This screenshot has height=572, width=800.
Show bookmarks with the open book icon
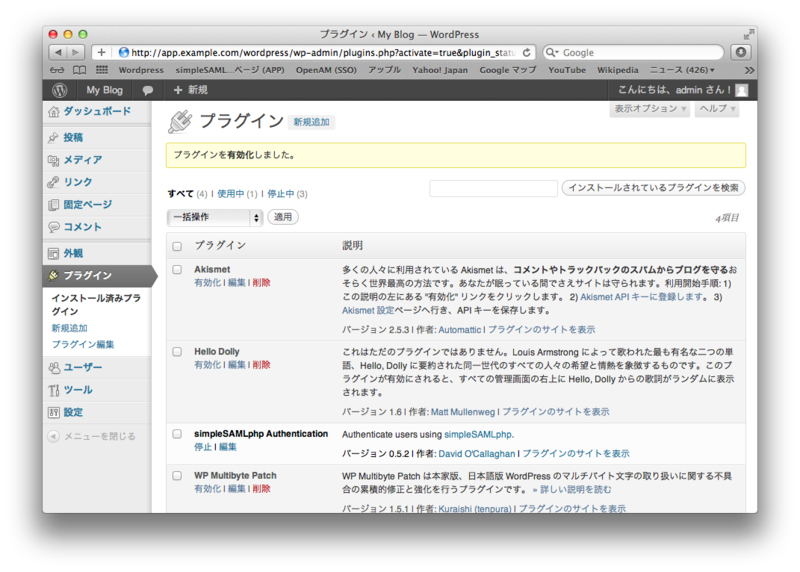tap(79, 70)
